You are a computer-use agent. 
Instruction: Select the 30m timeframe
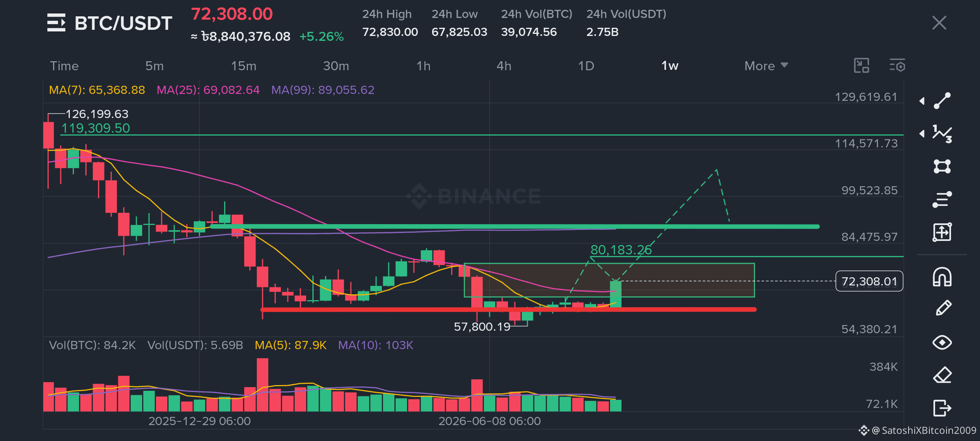[x=336, y=66]
